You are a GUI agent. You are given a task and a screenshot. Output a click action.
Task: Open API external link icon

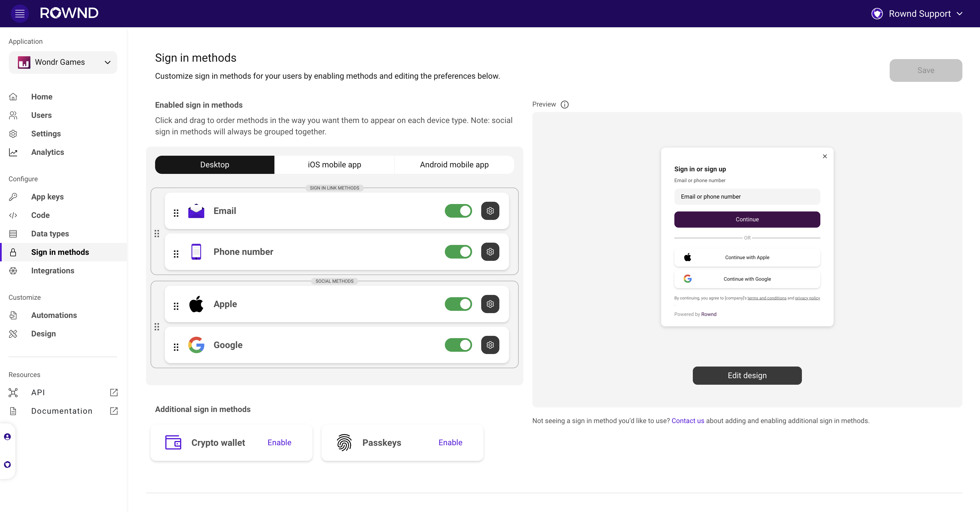click(x=114, y=392)
